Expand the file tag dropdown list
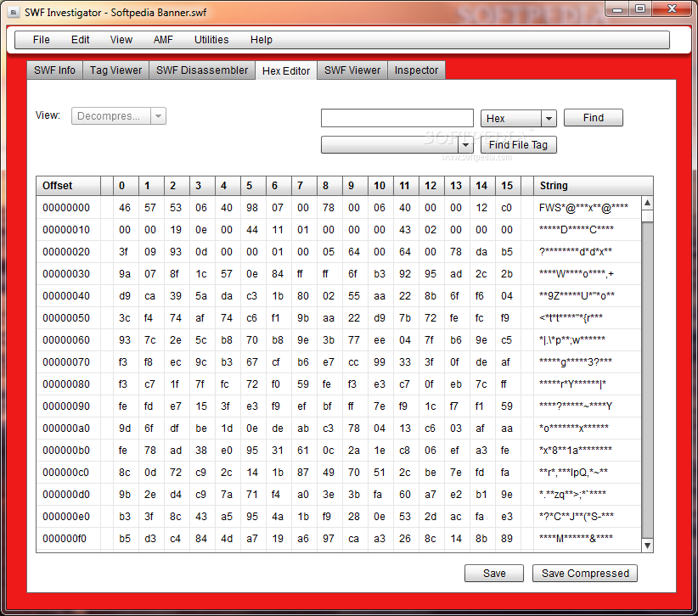This screenshot has height=616, width=698. click(465, 145)
